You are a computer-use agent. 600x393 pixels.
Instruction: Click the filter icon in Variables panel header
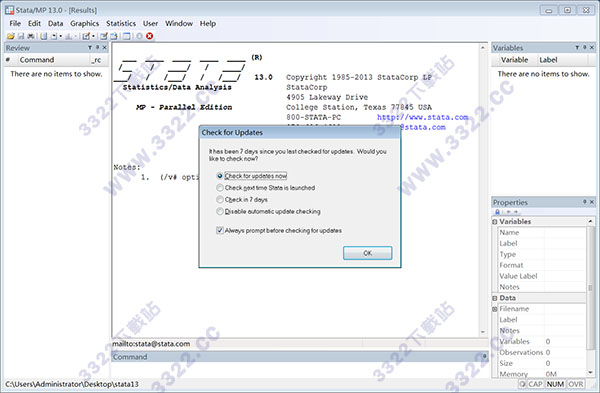click(x=577, y=47)
